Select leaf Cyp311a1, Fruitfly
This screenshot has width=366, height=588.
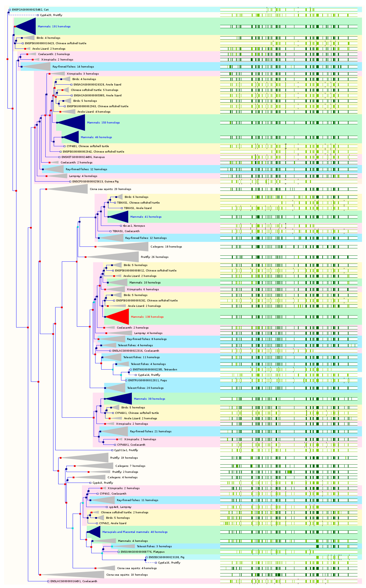(x=126, y=450)
